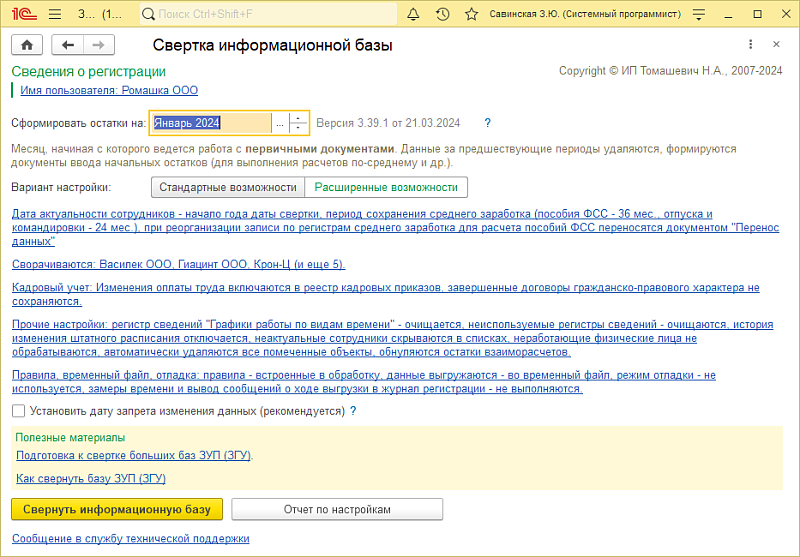Go to the home page icon

[x=27, y=45]
